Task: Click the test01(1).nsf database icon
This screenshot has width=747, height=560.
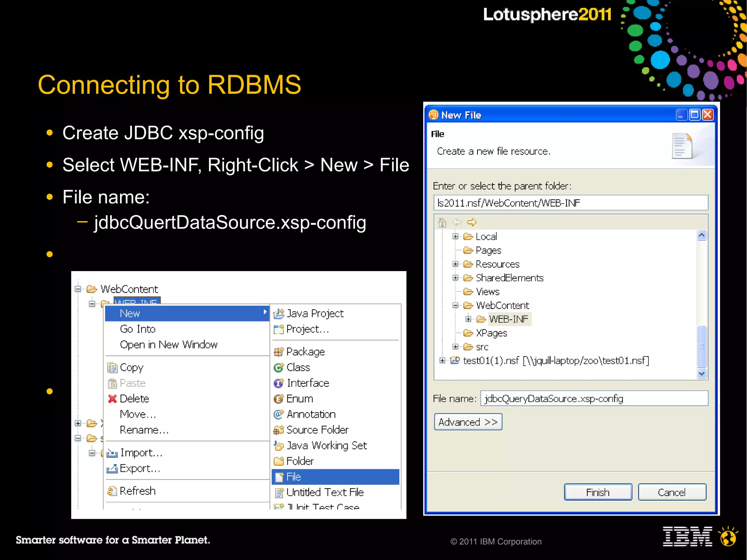Action: coord(454,361)
